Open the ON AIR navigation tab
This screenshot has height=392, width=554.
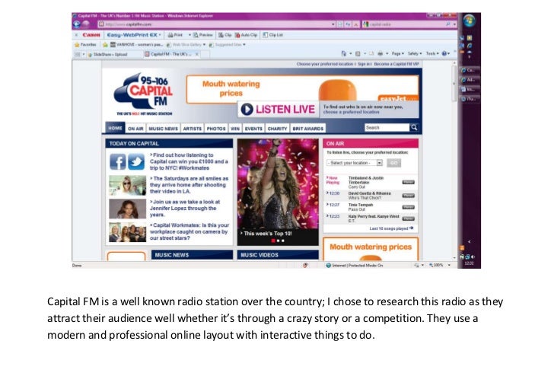pyautogui.click(x=135, y=129)
